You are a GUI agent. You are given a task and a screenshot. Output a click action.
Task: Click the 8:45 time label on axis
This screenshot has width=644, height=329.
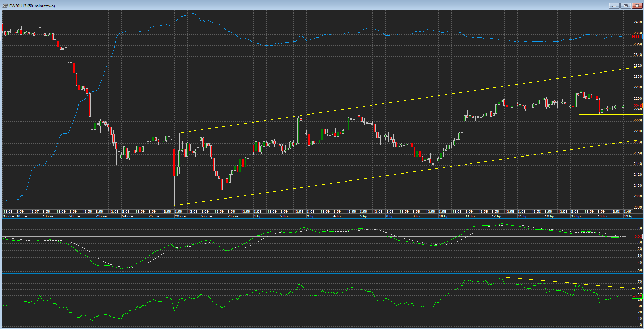point(627,212)
